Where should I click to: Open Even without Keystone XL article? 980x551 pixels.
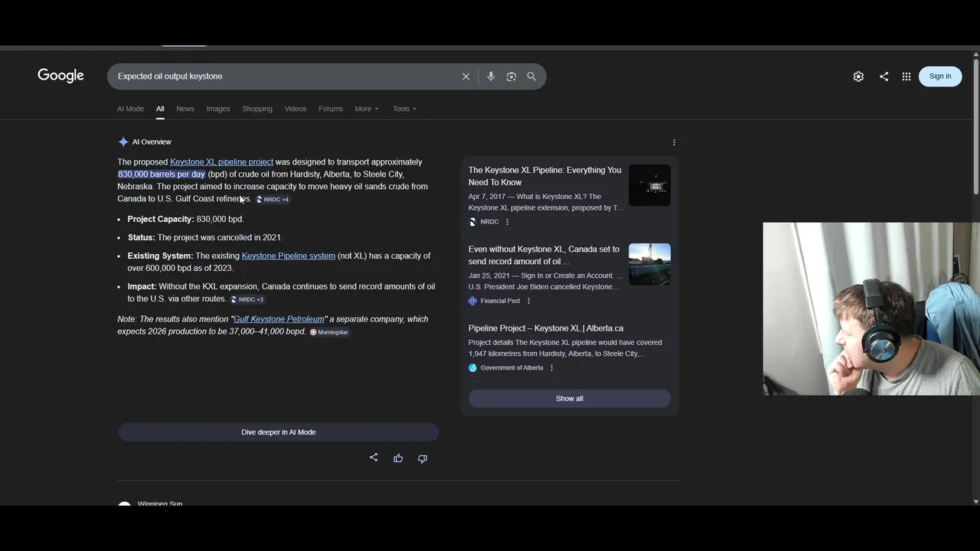click(x=544, y=256)
